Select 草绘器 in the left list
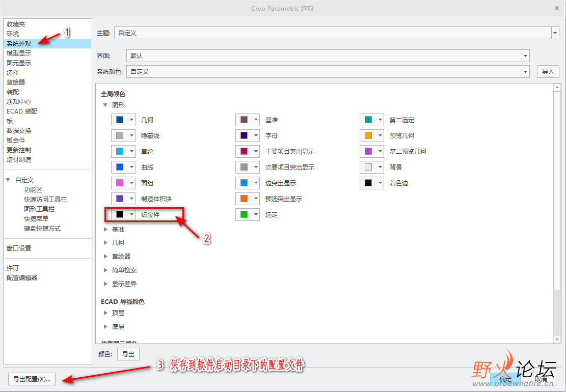The image size is (566, 392). click(x=16, y=82)
